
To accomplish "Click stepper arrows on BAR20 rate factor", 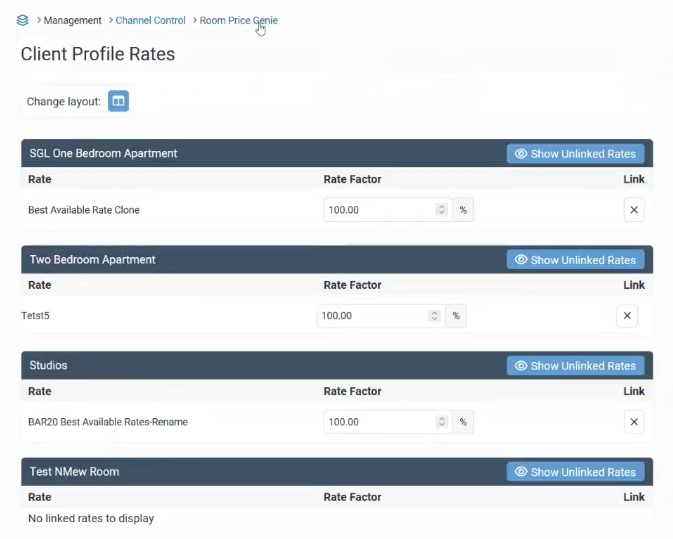I will [441, 422].
